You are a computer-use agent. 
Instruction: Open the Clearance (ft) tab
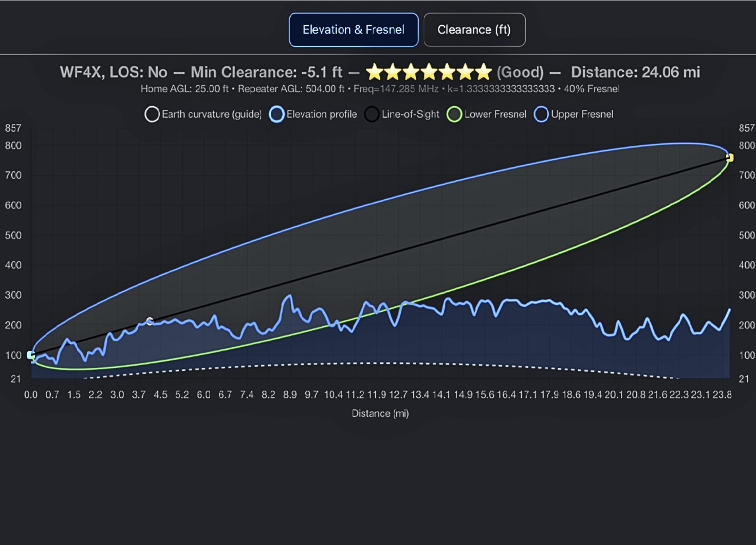point(474,30)
